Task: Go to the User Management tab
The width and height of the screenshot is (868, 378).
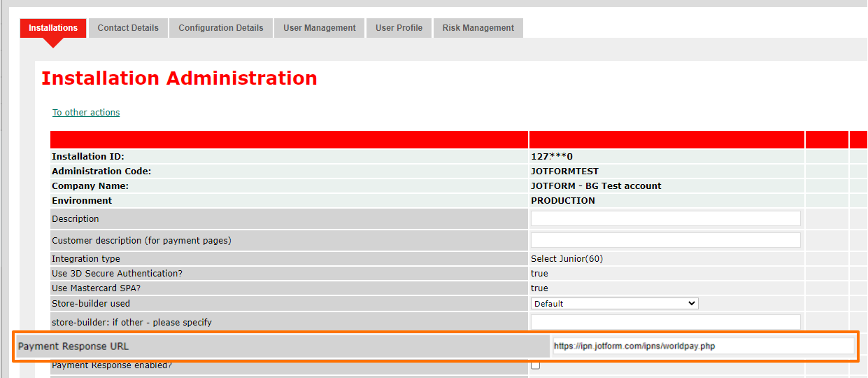Action: tap(319, 28)
